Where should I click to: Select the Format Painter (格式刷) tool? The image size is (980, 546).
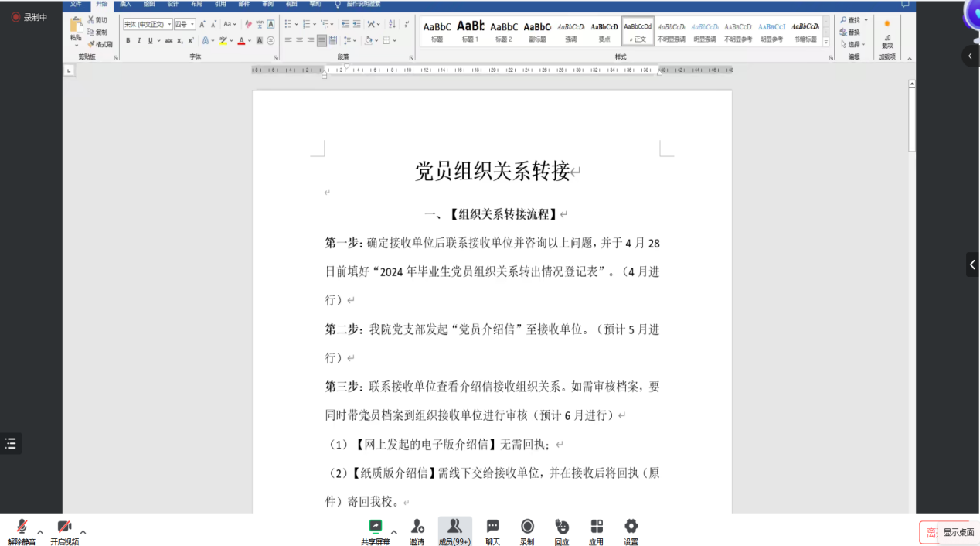(x=100, y=44)
